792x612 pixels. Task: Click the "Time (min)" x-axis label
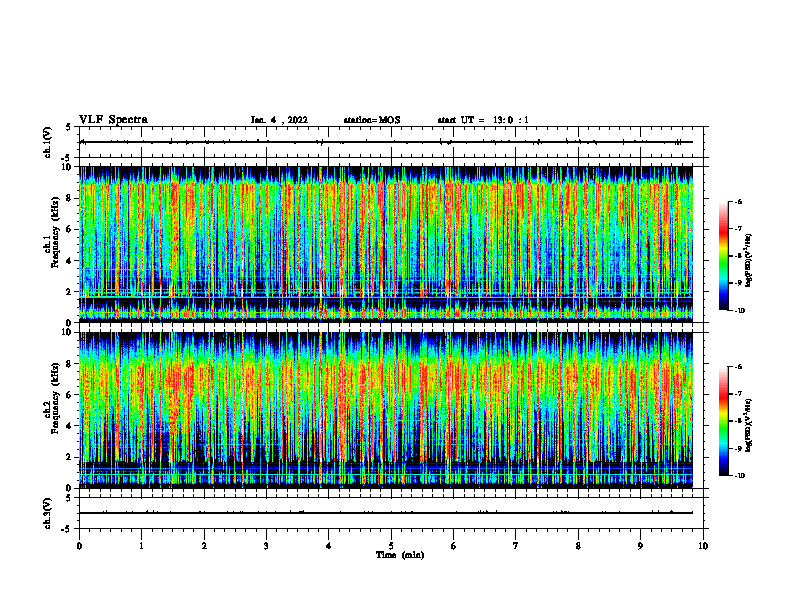400,555
